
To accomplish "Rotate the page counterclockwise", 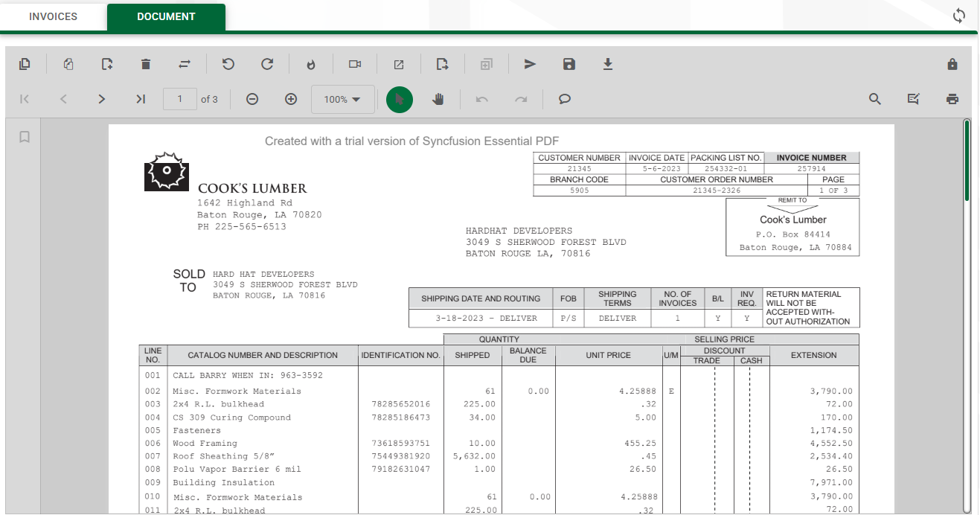I will (x=228, y=64).
